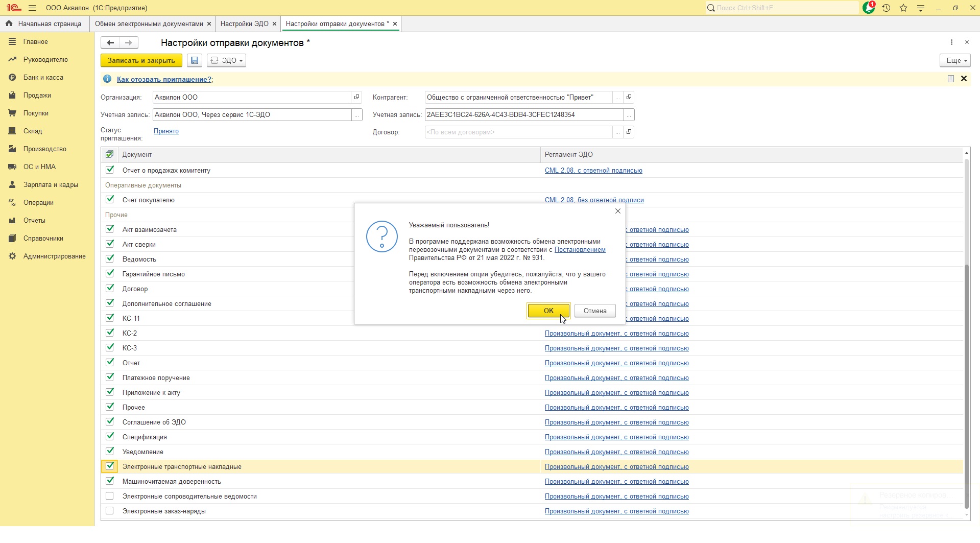Screen dimensions: 980x543
Task: Open the form's three-dot options menu
Action: tap(951, 42)
